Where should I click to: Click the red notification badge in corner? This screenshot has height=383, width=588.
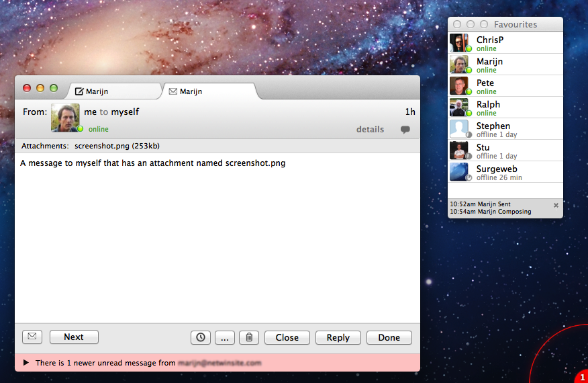coord(582,378)
